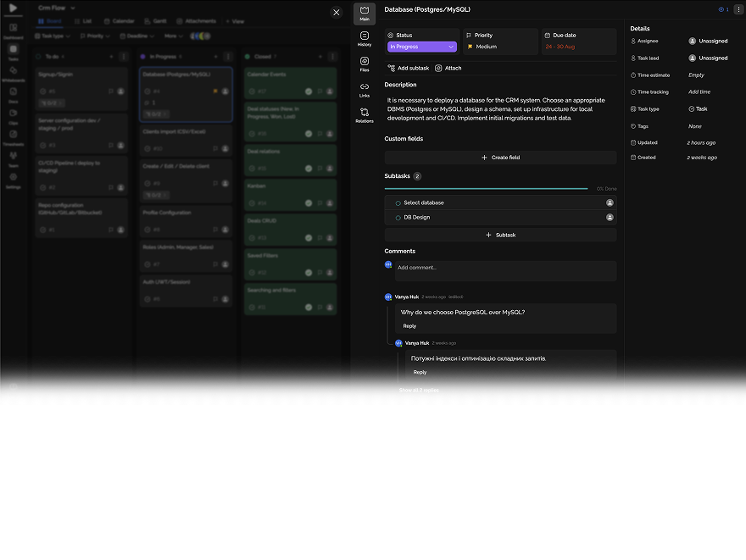746x560 pixels.
Task: Click the Attach paperclip icon
Action: click(438, 68)
